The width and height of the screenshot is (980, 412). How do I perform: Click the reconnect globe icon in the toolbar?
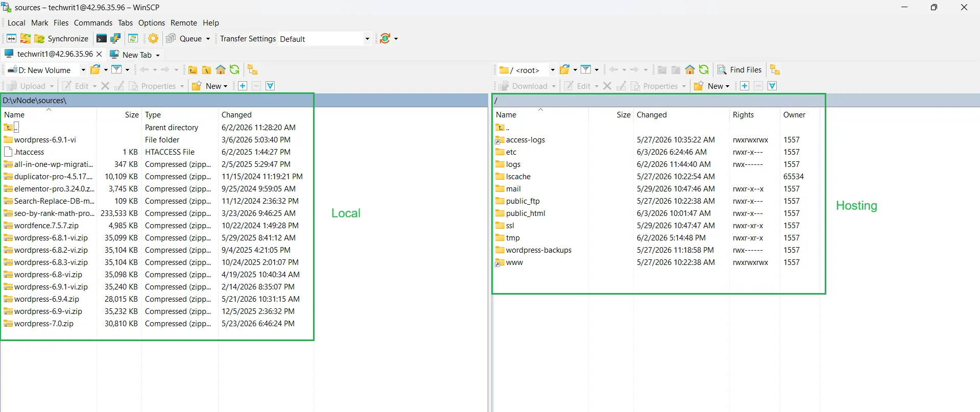point(386,38)
